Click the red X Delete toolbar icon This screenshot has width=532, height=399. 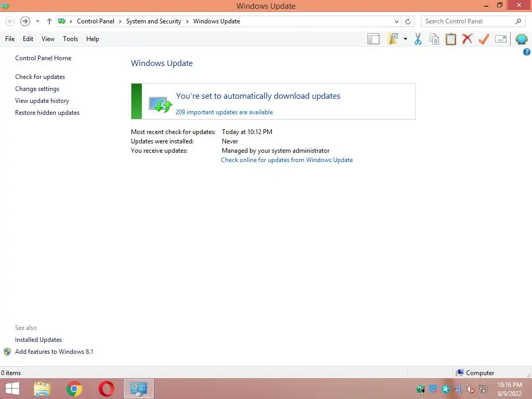[x=467, y=38]
